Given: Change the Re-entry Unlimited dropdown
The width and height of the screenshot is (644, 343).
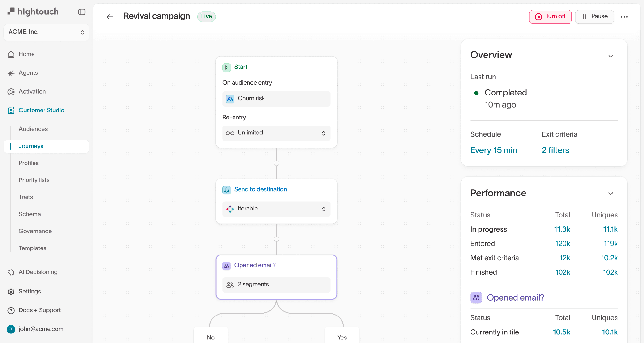Looking at the screenshot, I should [276, 133].
